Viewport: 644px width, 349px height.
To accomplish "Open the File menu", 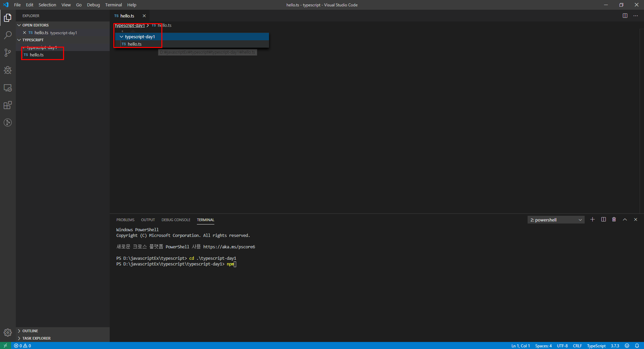I will click(17, 5).
